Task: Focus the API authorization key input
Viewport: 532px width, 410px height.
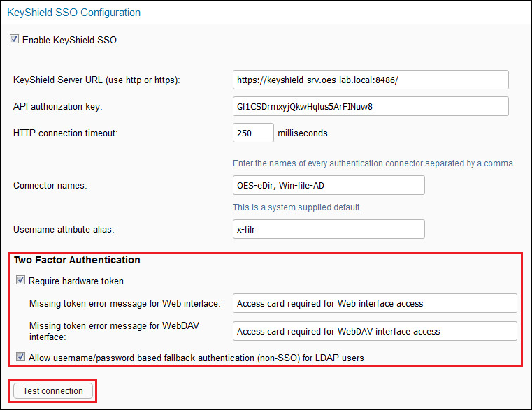Action: click(x=371, y=107)
